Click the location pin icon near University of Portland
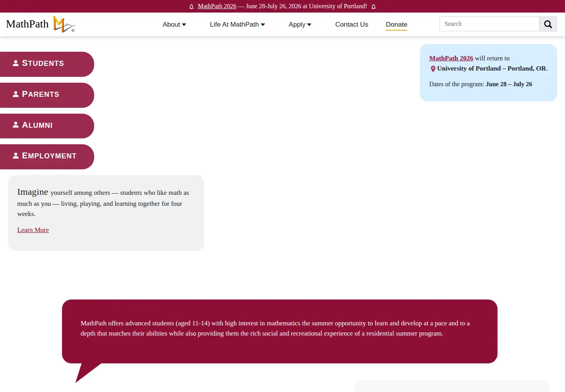Screen dimensions: 565x392 433,69
